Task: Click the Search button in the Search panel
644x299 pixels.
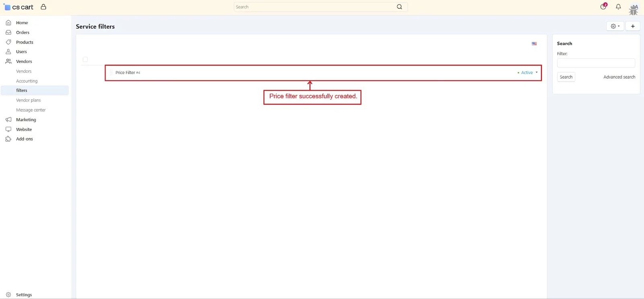Action: [566, 77]
